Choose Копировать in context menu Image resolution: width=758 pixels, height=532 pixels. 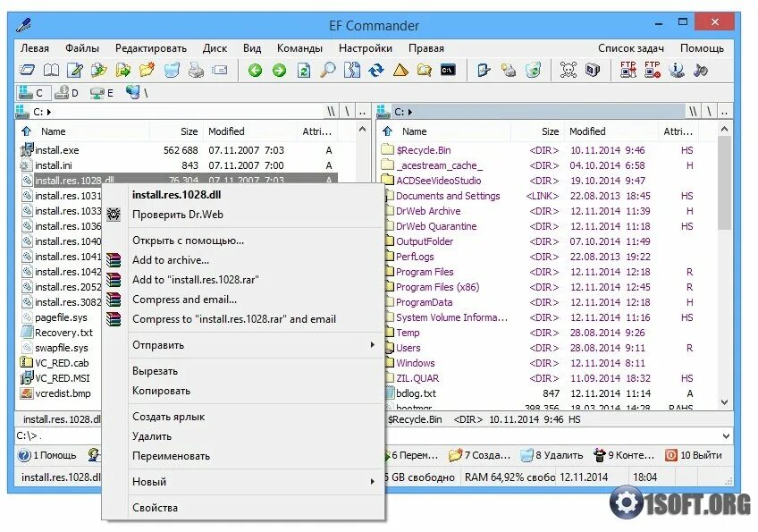pyautogui.click(x=243, y=391)
